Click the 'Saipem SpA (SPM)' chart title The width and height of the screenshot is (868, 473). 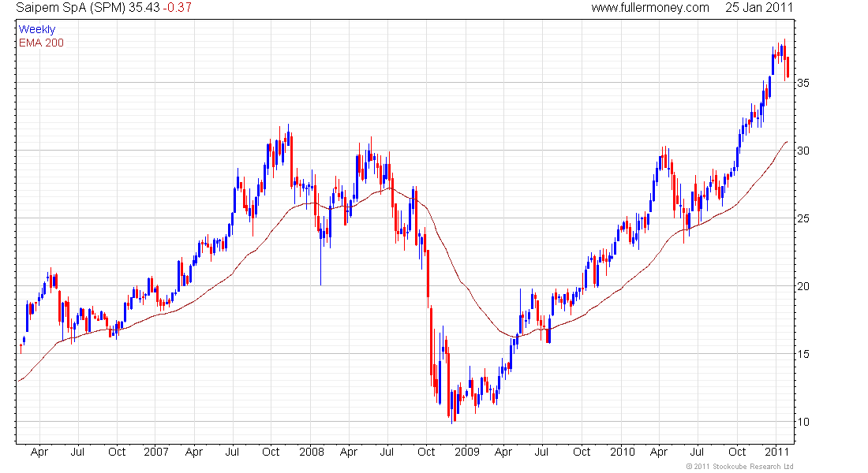click(x=71, y=8)
